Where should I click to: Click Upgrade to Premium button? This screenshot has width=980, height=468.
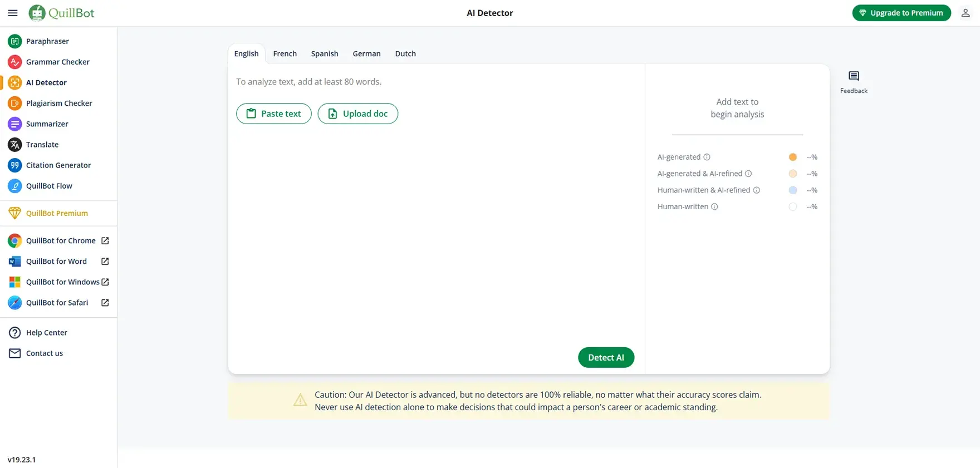point(901,13)
